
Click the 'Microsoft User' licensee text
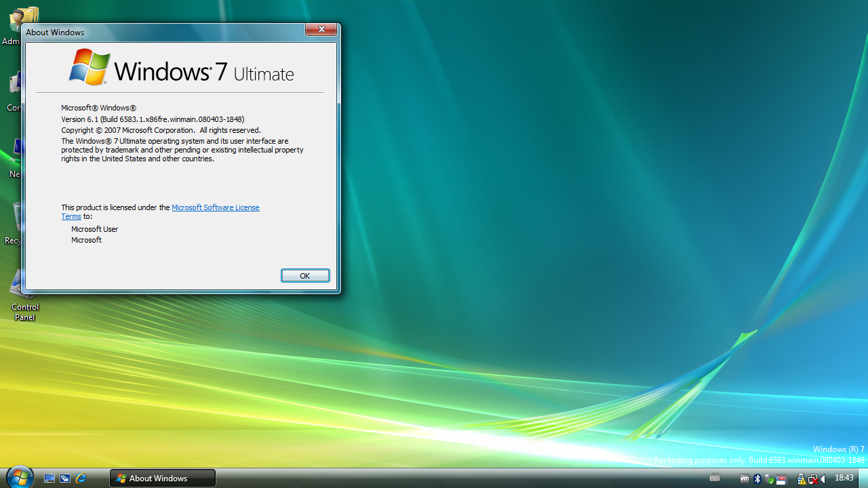point(95,229)
